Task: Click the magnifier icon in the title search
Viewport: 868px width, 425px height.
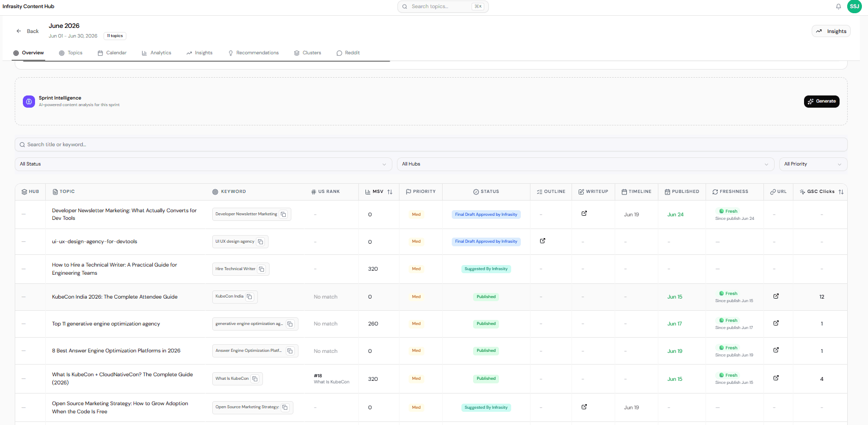Action: click(22, 145)
